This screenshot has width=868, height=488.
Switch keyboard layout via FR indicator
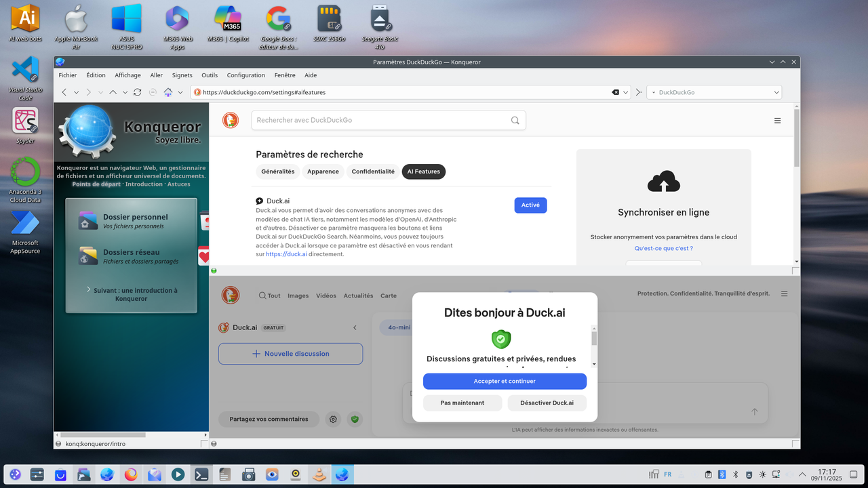click(x=667, y=474)
